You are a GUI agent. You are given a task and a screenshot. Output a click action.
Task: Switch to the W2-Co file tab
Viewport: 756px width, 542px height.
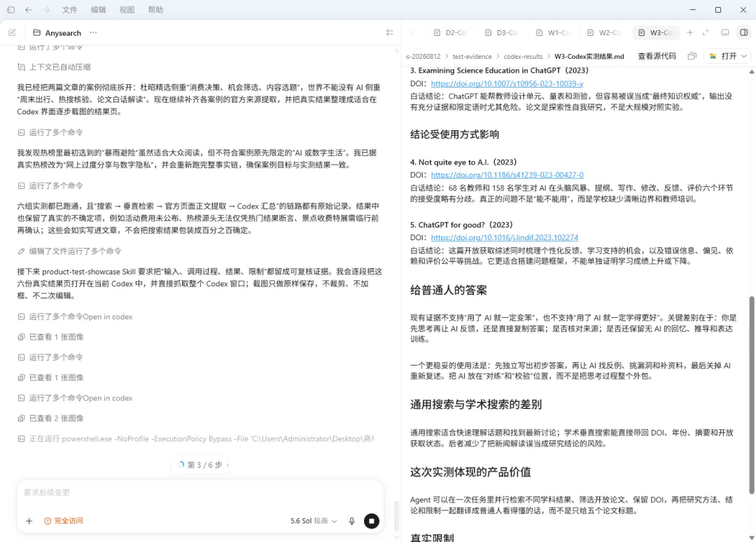[x=603, y=32]
